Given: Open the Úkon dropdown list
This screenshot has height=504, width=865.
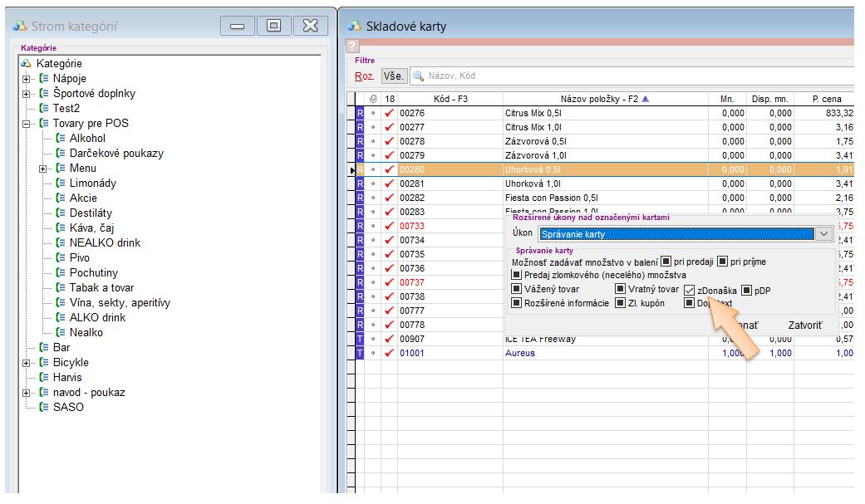Looking at the screenshot, I should tap(823, 234).
